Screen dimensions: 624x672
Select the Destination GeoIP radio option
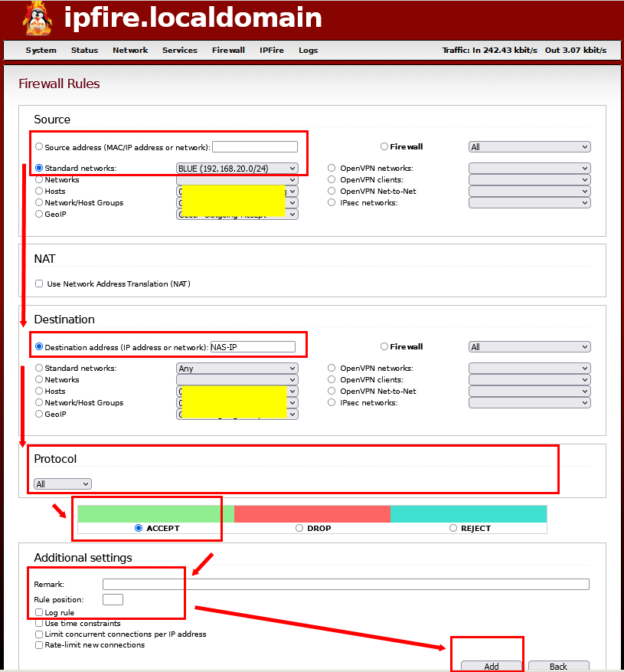(39, 414)
